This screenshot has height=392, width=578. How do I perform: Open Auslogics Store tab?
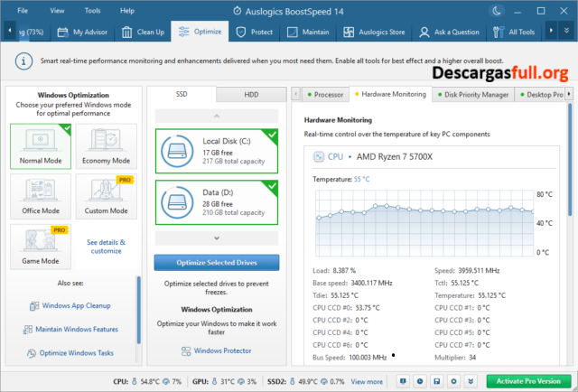[374, 33]
